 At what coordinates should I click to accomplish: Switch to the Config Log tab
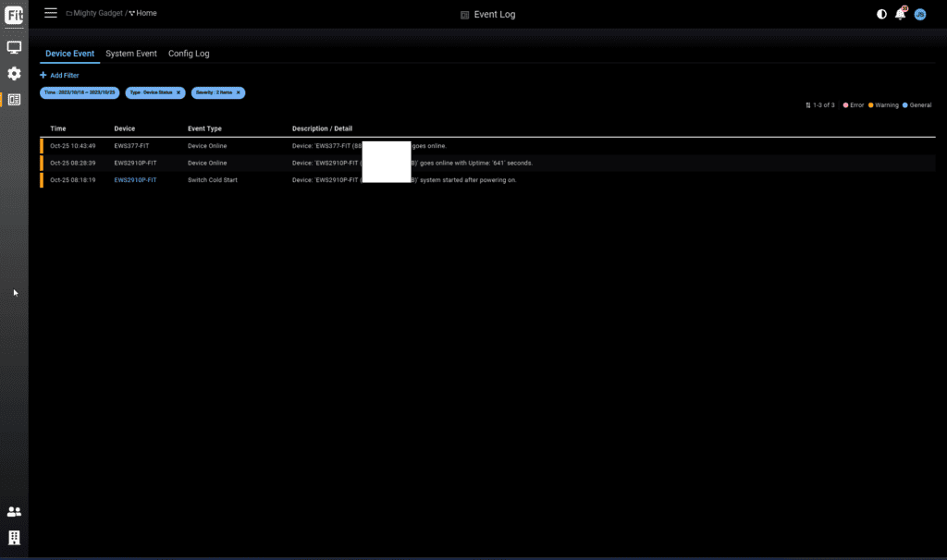tap(189, 54)
